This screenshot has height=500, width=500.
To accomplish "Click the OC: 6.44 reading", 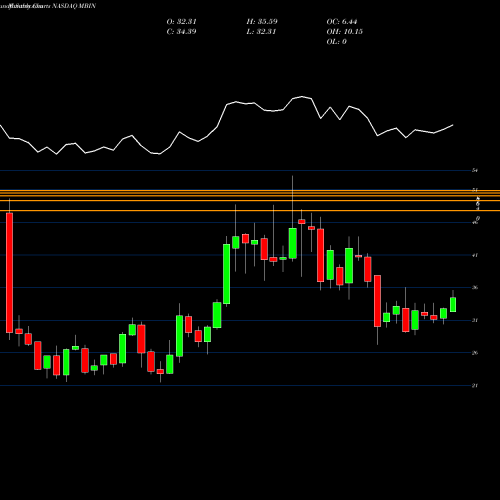I will pyautogui.click(x=342, y=22).
